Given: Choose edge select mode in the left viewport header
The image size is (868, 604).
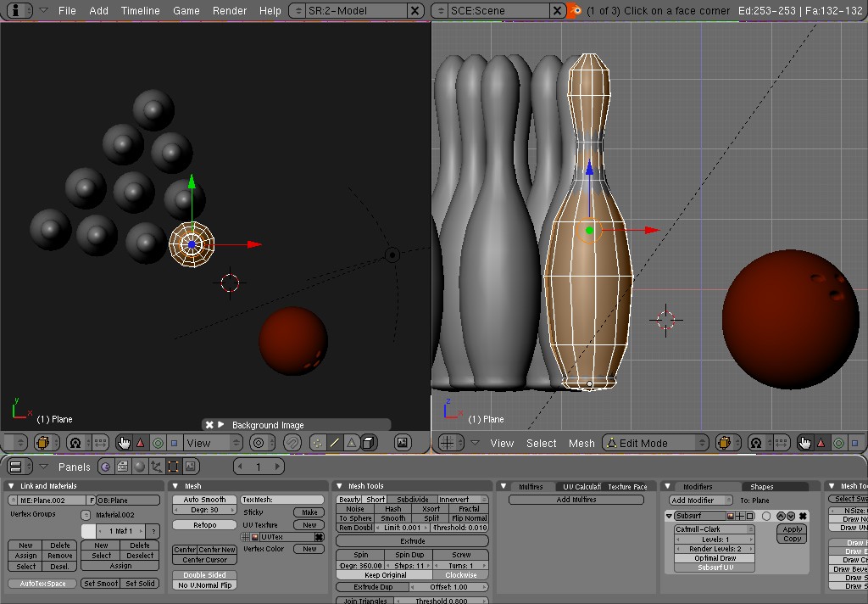Looking at the screenshot, I should pyautogui.click(x=334, y=443).
